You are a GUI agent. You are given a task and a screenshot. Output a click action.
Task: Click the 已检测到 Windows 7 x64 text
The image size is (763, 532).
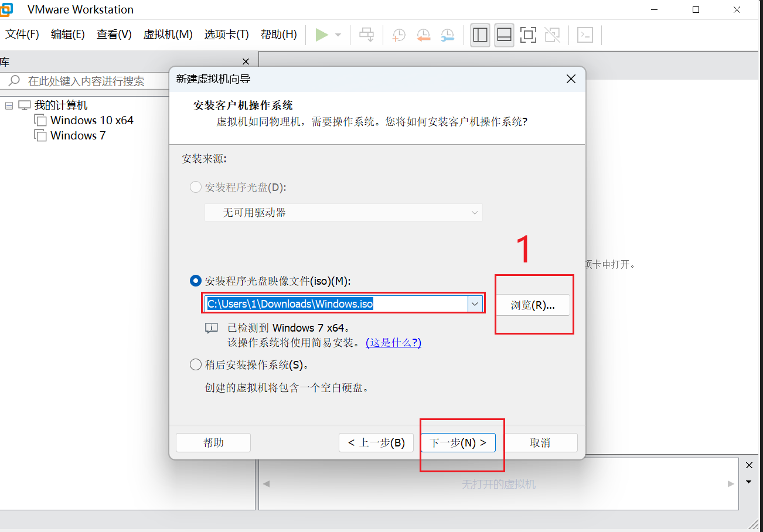click(x=289, y=328)
